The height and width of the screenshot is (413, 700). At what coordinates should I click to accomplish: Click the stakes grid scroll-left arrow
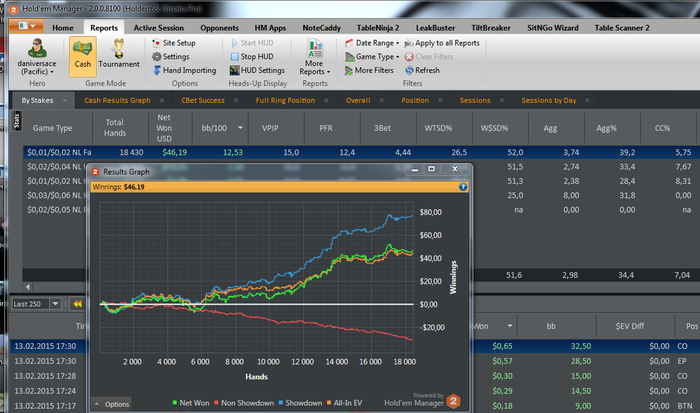[28, 287]
